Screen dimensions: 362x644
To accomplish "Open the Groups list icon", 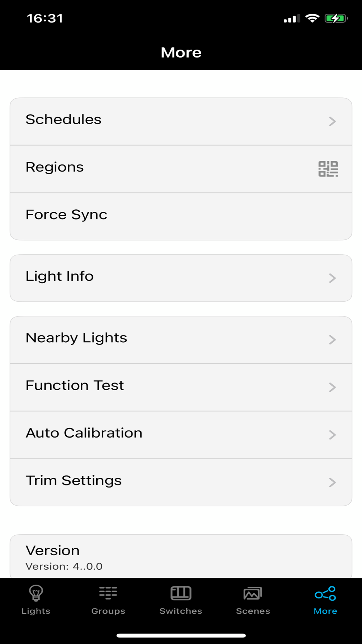I will (108, 593).
